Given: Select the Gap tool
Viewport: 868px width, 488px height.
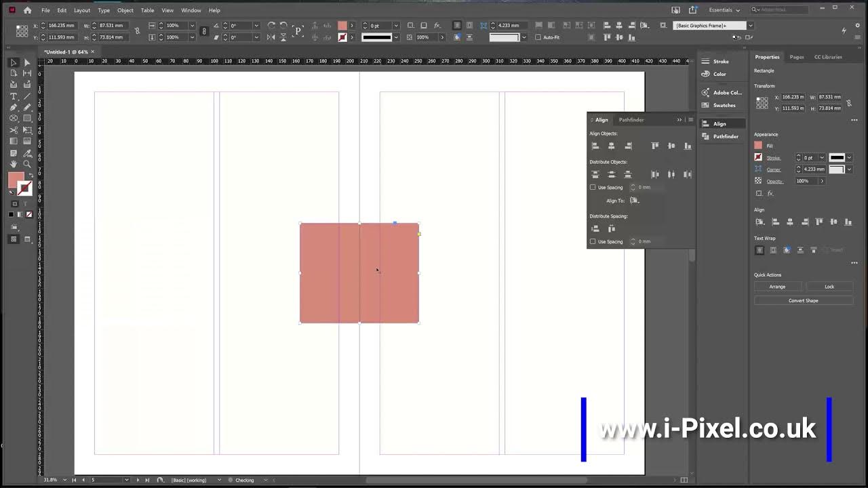Looking at the screenshot, I should point(27,73).
